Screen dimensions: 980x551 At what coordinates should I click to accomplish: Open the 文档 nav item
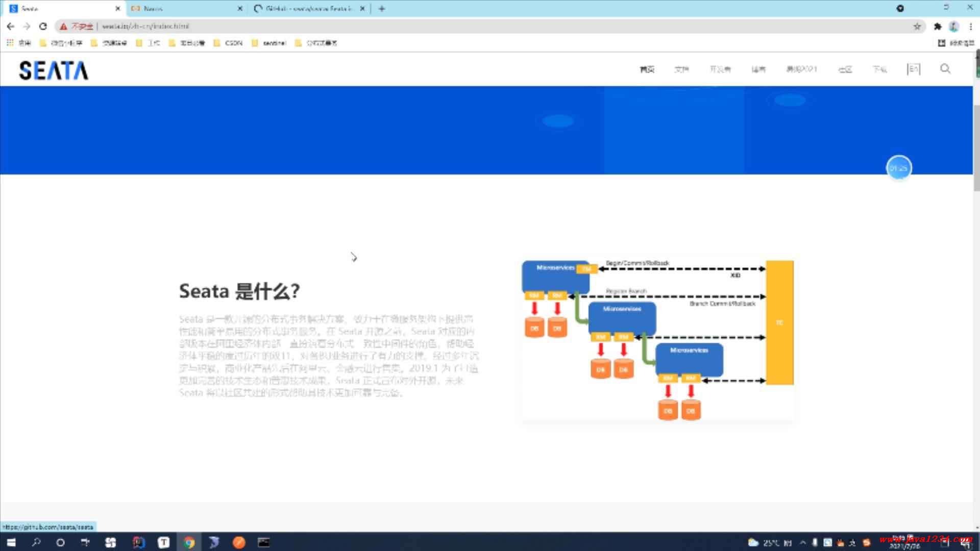coord(681,69)
